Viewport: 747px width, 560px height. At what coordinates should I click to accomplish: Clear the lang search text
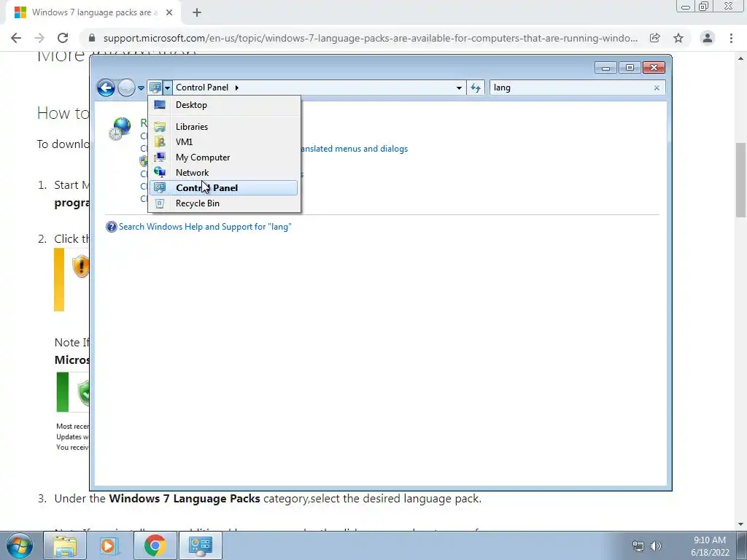(657, 87)
